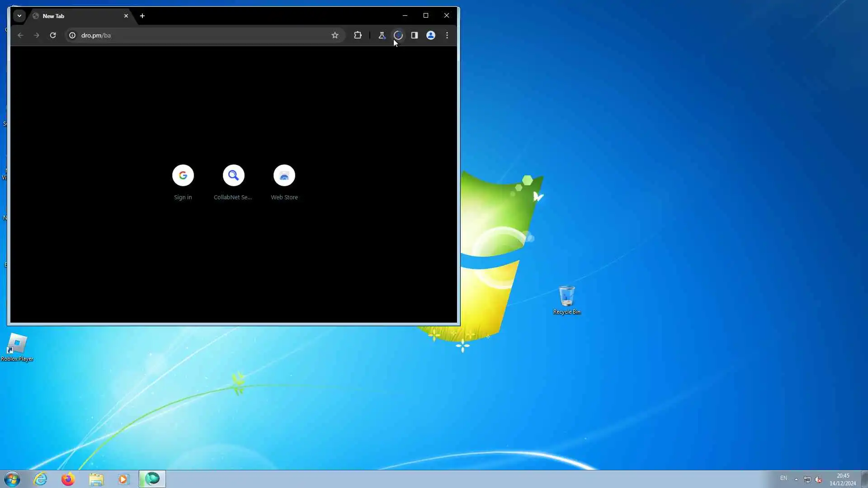Screen dimensions: 868x488
Task: Open the profile avatar menu
Action: [431, 35]
